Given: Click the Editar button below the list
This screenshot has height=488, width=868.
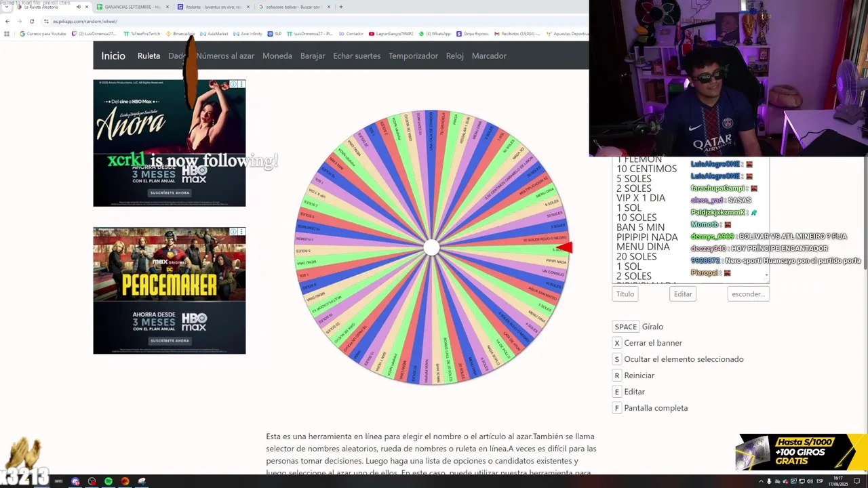Looking at the screenshot, I should click(x=683, y=294).
